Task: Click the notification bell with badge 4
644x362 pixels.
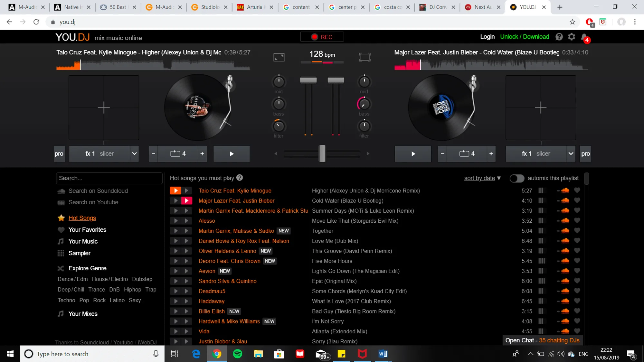Action: pyautogui.click(x=584, y=37)
